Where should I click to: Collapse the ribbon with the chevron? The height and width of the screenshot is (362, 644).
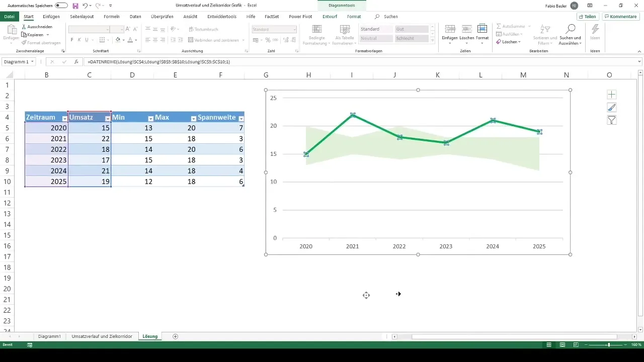pyautogui.click(x=639, y=51)
